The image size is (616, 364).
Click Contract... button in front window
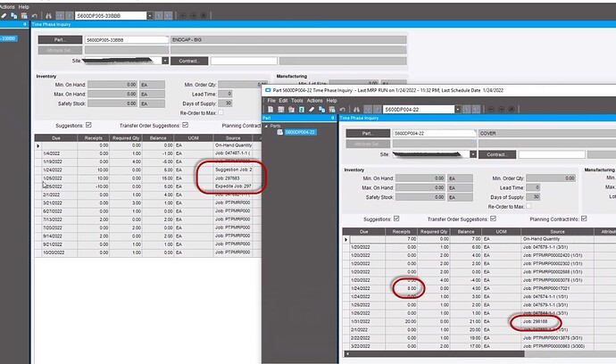497,154
